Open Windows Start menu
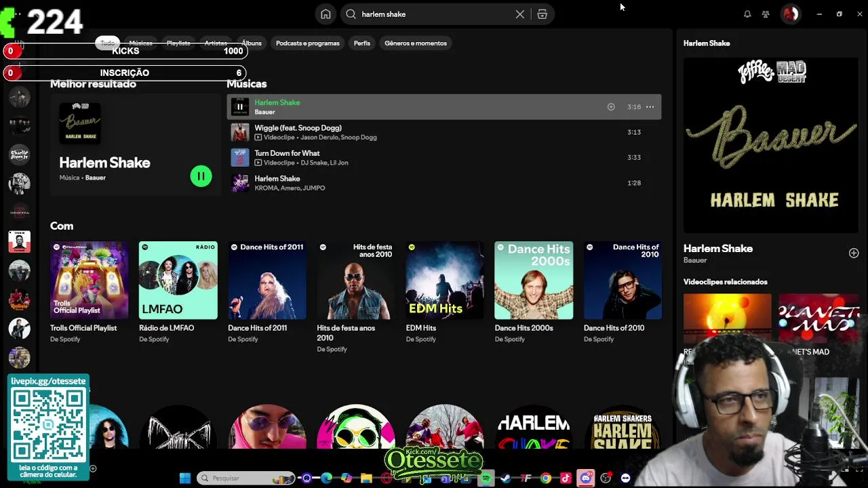868x488 pixels. point(184,478)
